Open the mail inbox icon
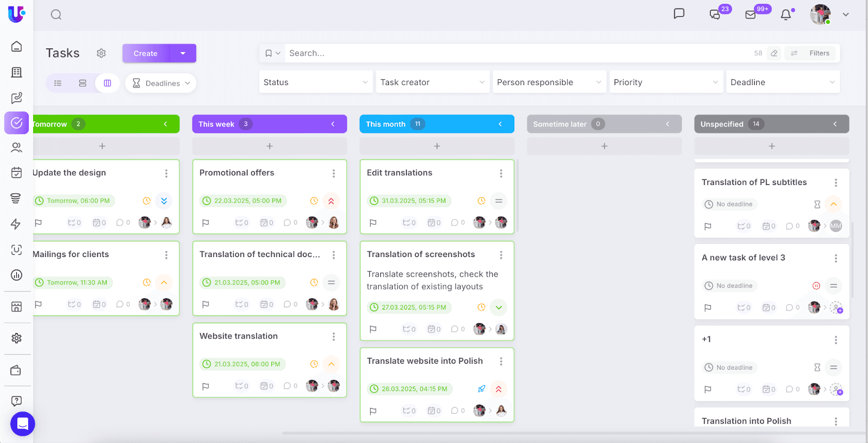Screen dimensions: 868x443 [x=751, y=15]
